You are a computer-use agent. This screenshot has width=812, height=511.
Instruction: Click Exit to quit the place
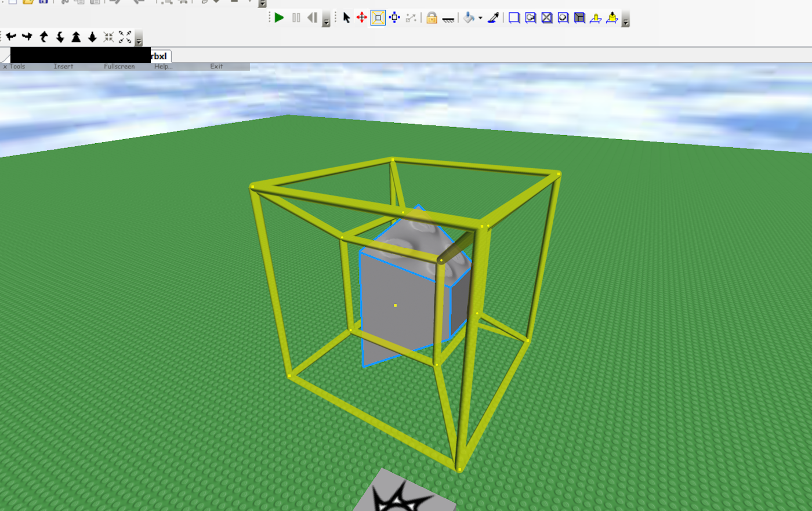click(216, 66)
